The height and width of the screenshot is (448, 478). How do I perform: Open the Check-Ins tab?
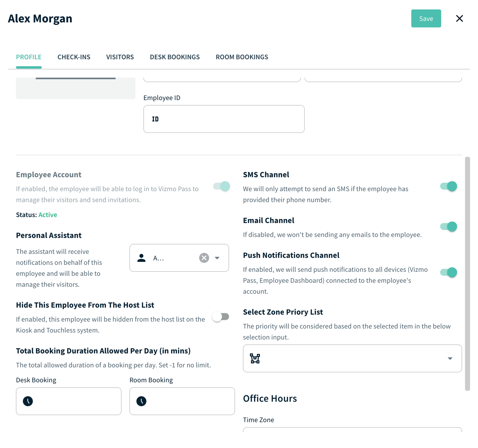click(74, 57)
